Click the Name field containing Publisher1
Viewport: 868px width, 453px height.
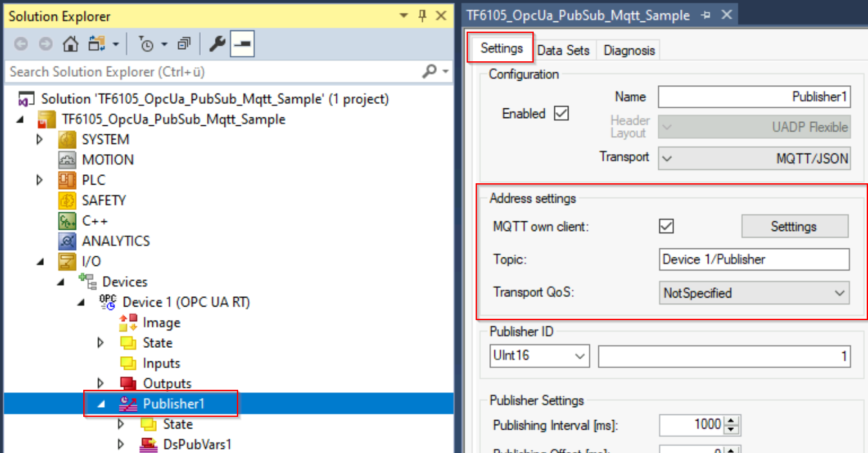pos(754,97)
